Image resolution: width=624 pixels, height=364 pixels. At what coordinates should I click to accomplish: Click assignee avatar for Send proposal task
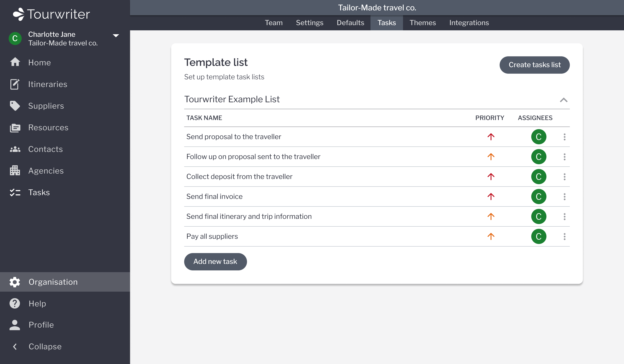tap(539, 137)
